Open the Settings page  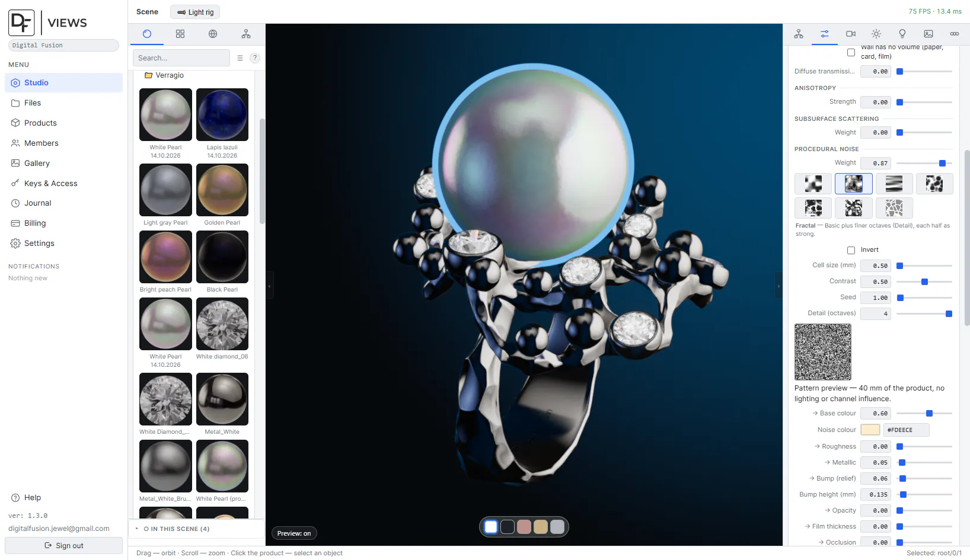(x=64, y=244)
